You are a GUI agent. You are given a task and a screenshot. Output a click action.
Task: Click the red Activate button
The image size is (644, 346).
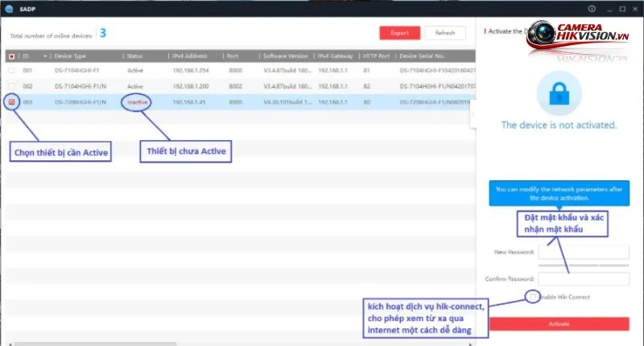coord(559,323)
